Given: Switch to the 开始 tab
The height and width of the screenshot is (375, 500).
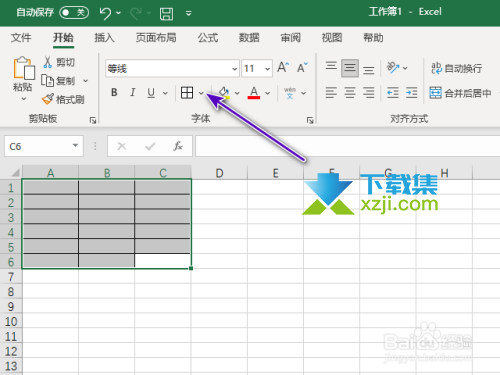Looking at the screenshot, I should coord(63,38).
